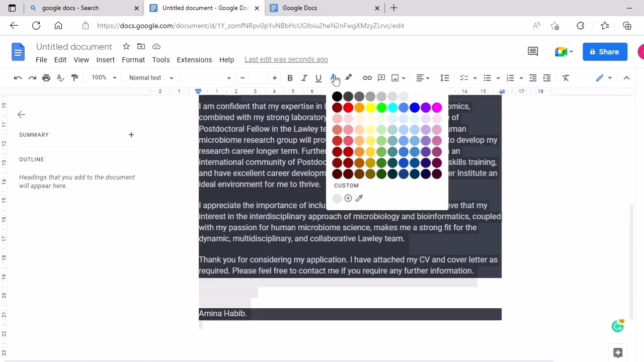Insert an image from the toolbar
The image size is (644, 362).
click(395, 77)
